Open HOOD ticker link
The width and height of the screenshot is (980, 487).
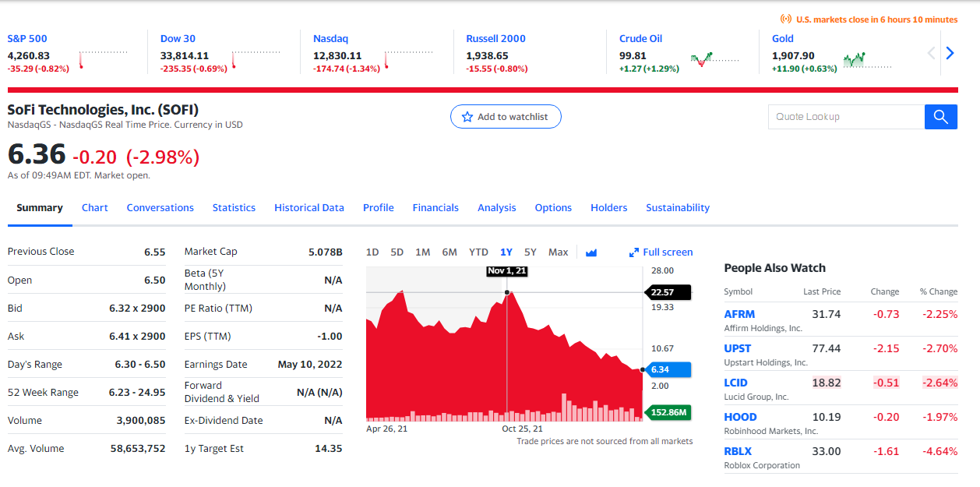click(x=740, y=417)
